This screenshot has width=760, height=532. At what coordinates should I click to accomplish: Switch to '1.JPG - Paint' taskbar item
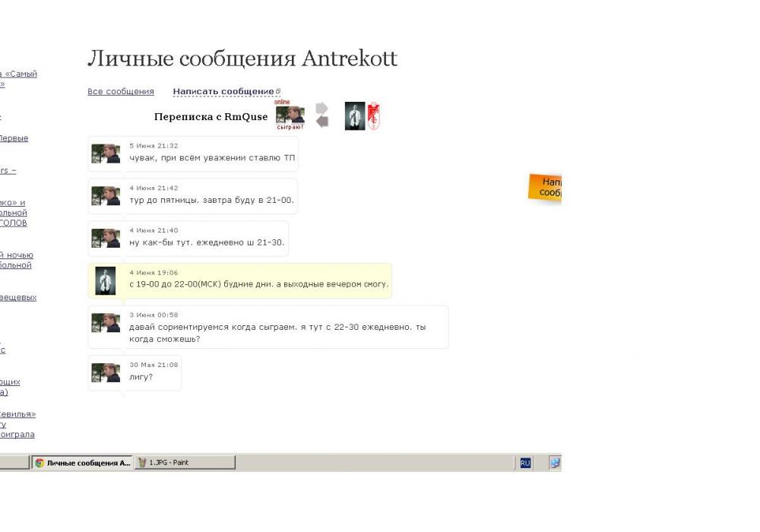click(x=185, y=463)
